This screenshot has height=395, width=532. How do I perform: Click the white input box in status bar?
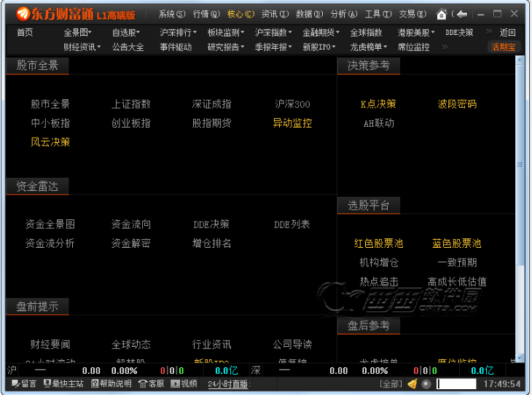coord(456,384)
